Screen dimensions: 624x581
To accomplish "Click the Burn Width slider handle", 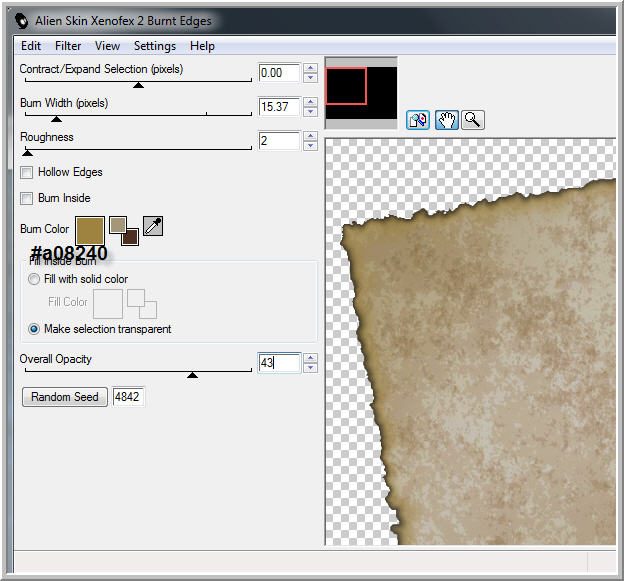I will click(57, 119).
